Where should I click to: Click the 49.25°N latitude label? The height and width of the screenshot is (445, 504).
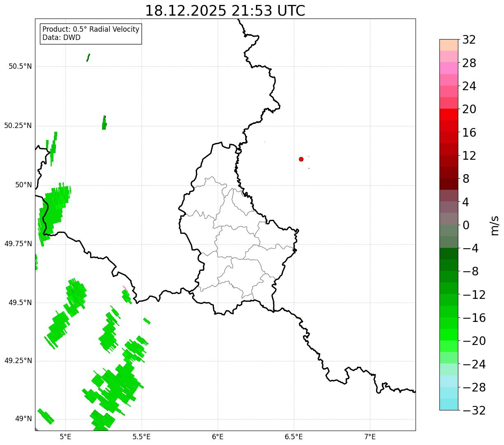(18, 361)
